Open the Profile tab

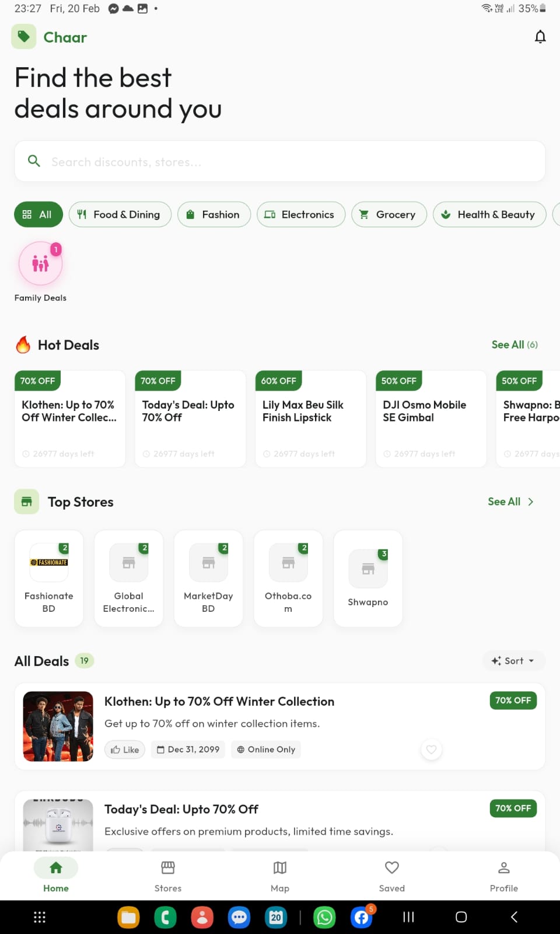(503, 874)
